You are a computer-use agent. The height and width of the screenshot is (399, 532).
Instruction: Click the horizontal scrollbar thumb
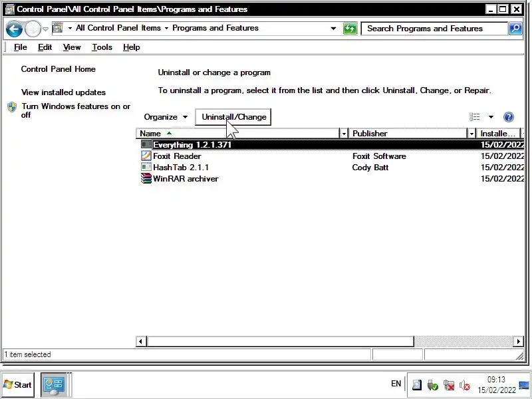pyautogui.click(x=280, y=341)
